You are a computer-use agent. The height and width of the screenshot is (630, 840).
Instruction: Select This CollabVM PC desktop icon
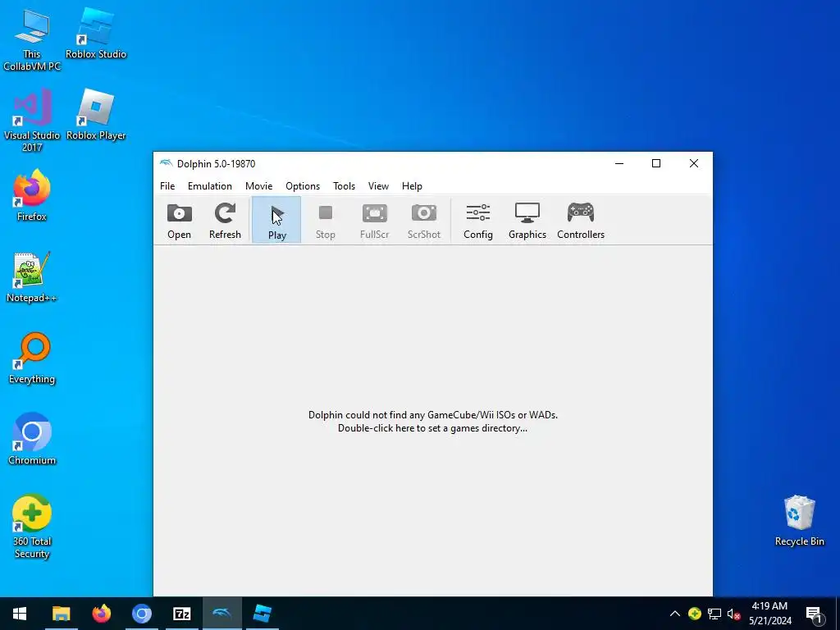(x=32, y=41)
